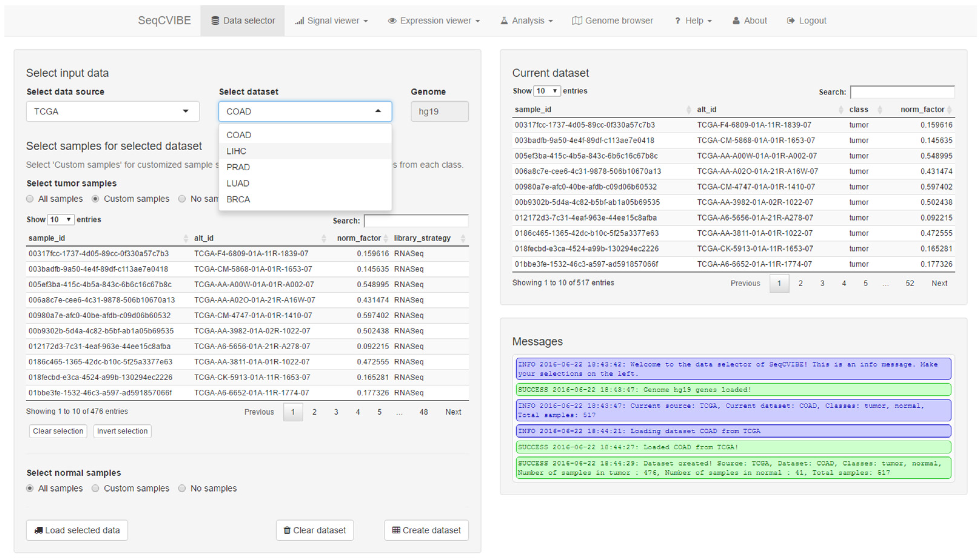
Task: Open the Help menu
Action: point(694,21)
